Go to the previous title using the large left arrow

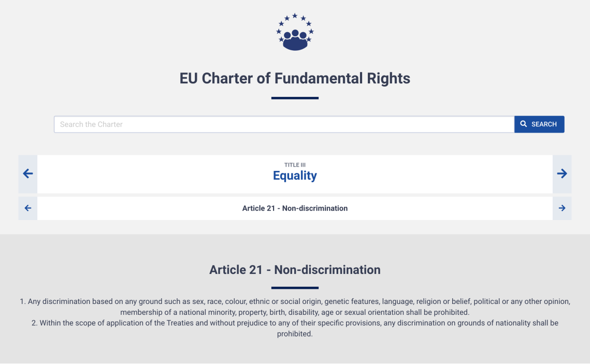click(28, 174)
